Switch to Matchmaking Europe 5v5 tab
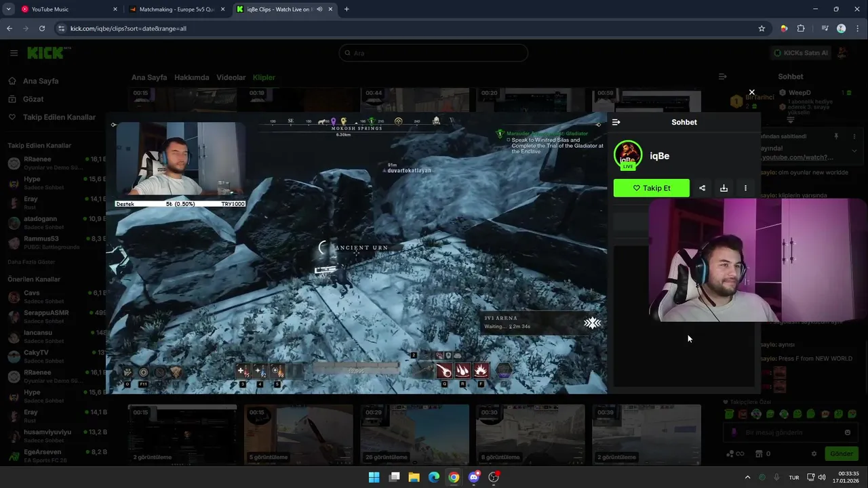 [x=176, y=9]
